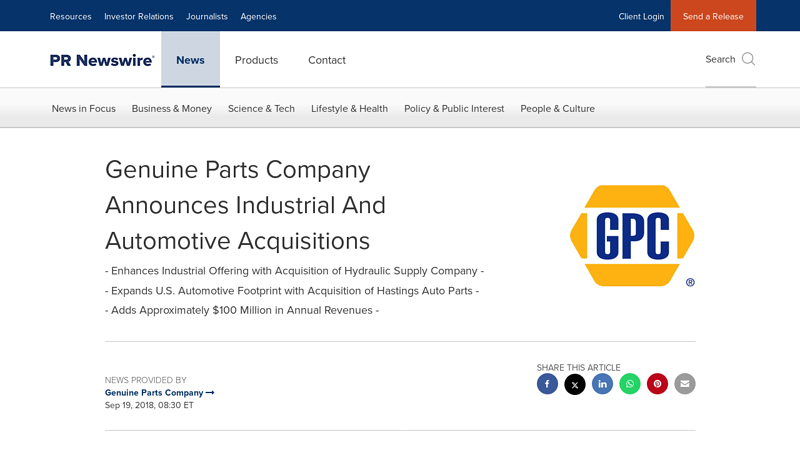800x450 pixels.
Task: Click the Sep 19, 2018 timestamp
Action: (149, 405)
